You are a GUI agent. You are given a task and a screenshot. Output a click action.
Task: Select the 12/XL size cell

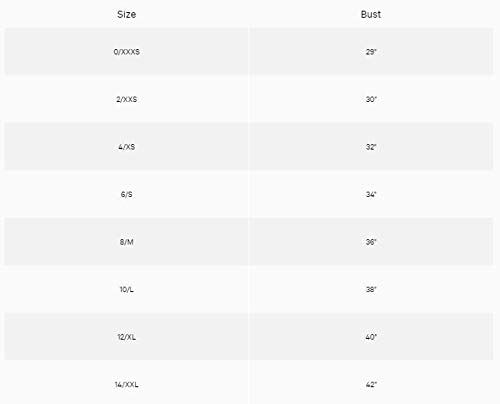point(126,337)
